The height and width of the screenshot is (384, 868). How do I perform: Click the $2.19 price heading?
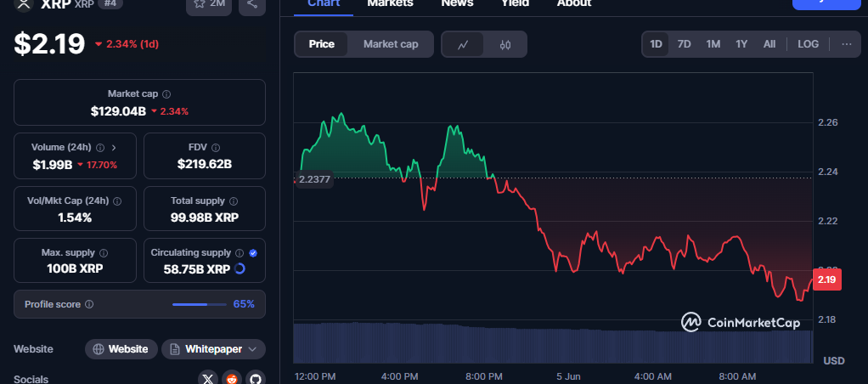pyautogui.click(x=49, y=44)
